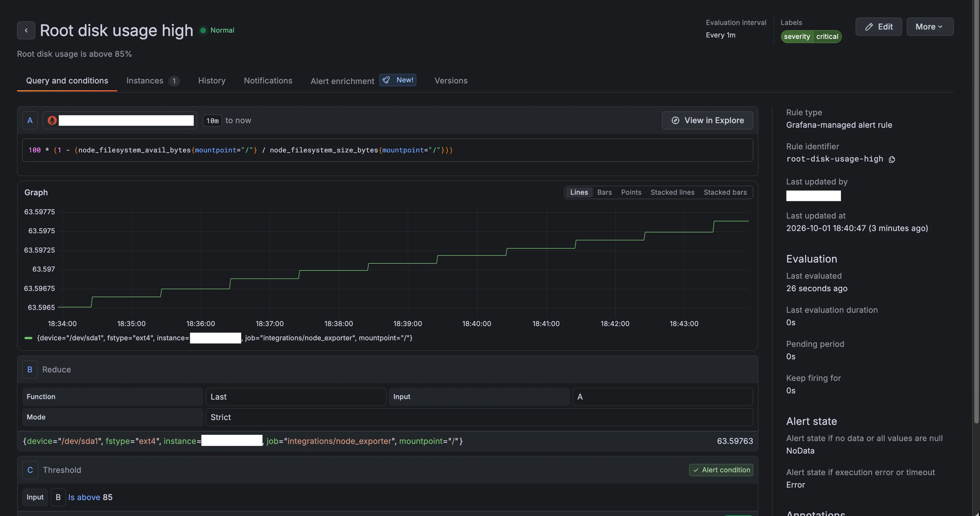This screenshot has height=516, width=980.
Task: Click the reduced value 63.59763
Action: (x=735, y=441)
